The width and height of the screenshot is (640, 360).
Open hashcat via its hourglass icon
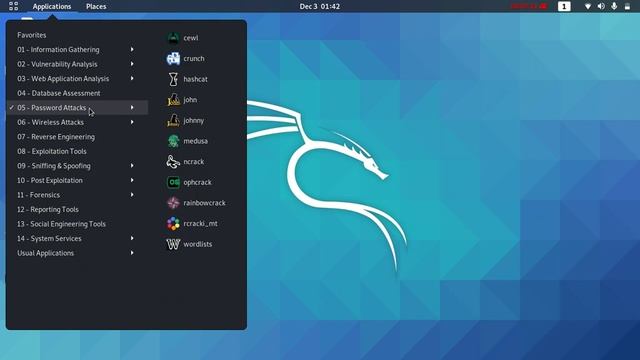pyautogui.click(x=173, y=79)
